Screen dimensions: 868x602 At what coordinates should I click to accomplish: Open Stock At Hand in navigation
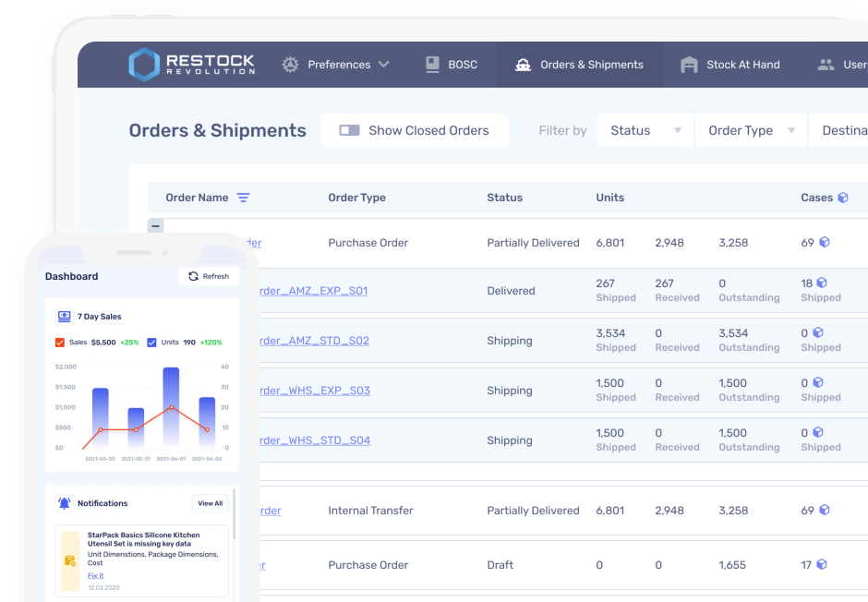pyautogui.click(x=729, y=65)
